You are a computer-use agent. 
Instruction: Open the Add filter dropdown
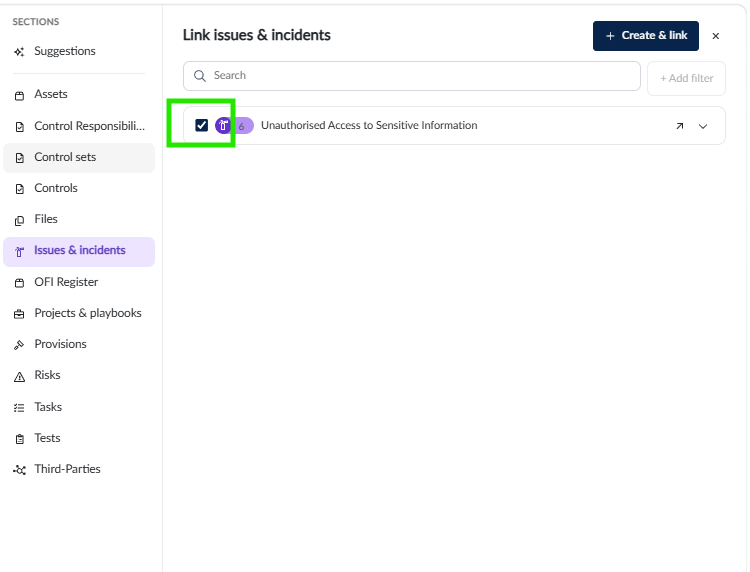686,78
